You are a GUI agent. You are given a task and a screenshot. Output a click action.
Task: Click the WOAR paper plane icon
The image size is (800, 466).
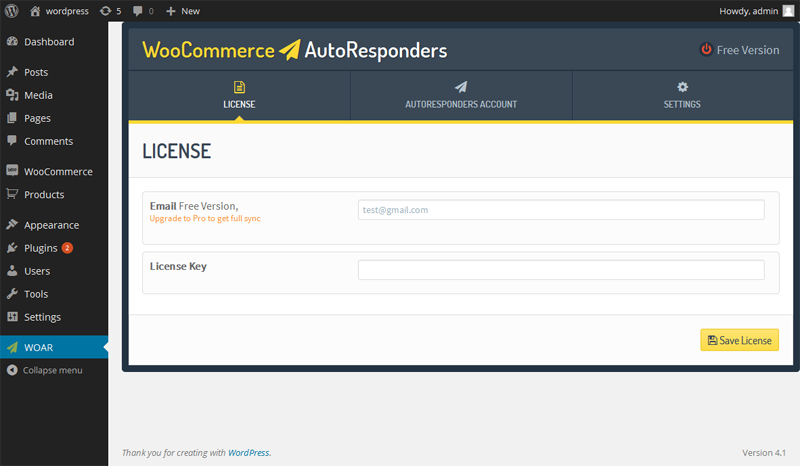pos(13,348)
